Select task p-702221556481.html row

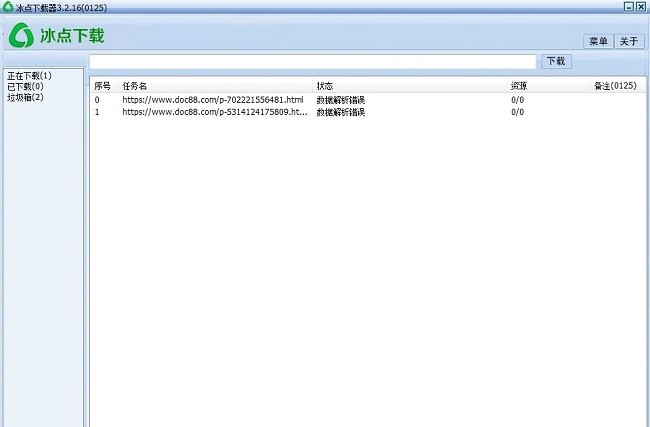tap(212, 100)
